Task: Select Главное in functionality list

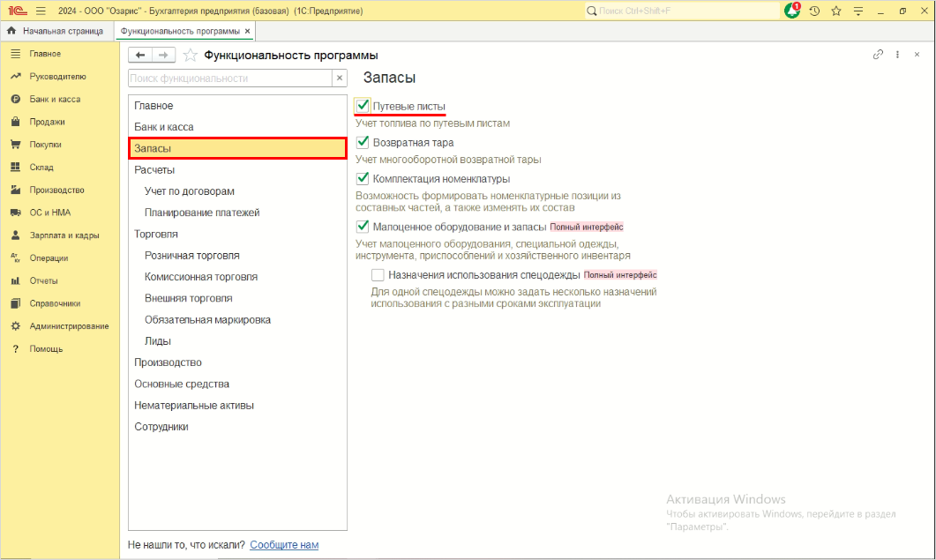Action: coord(237,106)
